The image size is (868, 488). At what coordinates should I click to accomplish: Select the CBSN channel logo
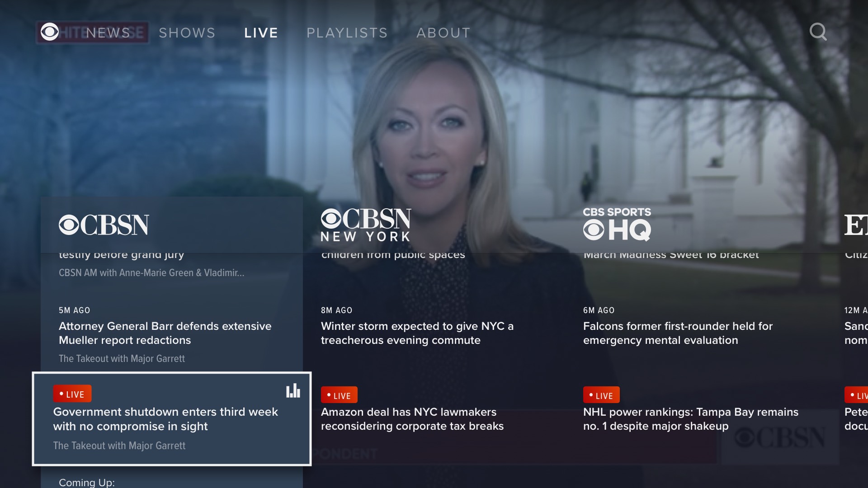pyautogui.click(x=104, y=225)
